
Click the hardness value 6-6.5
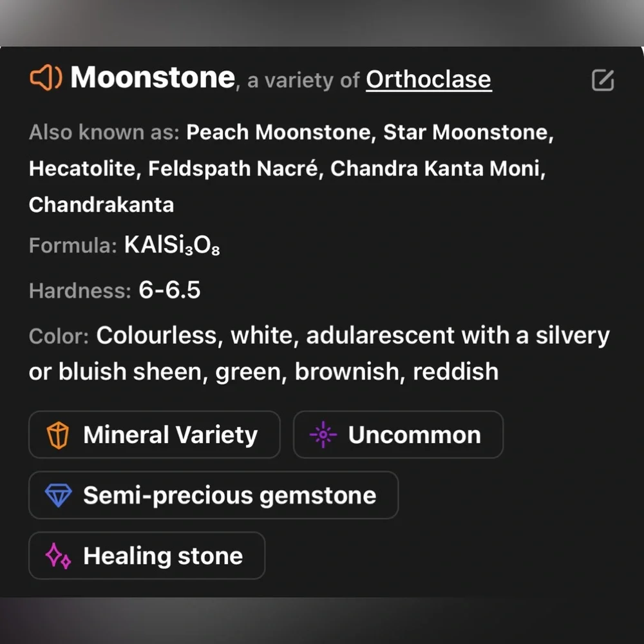coord(169,290)
